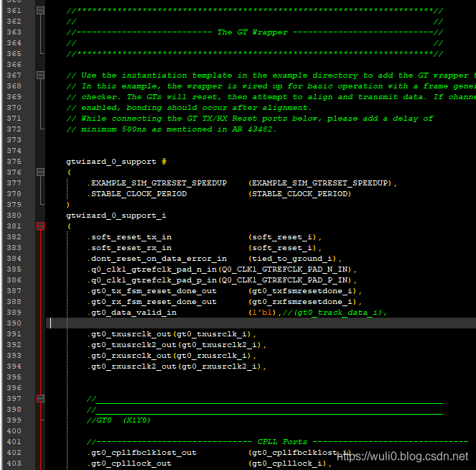Click '(tied_to_ground_i)' signal
This screenshot has width=476, height=470.
click(x=292, y=259)
